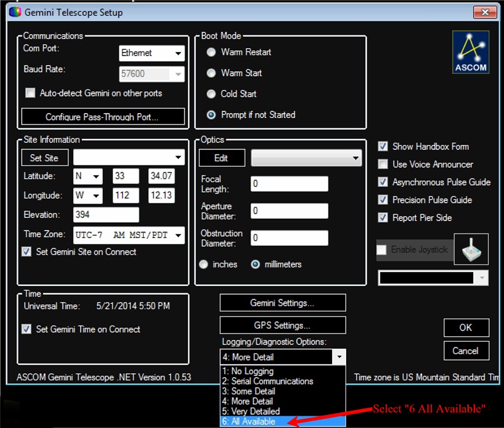This screenshot has height=428, width=504.
Task: Toggle Auto-detect Gemini on other ports
Action: coord(30,93)
